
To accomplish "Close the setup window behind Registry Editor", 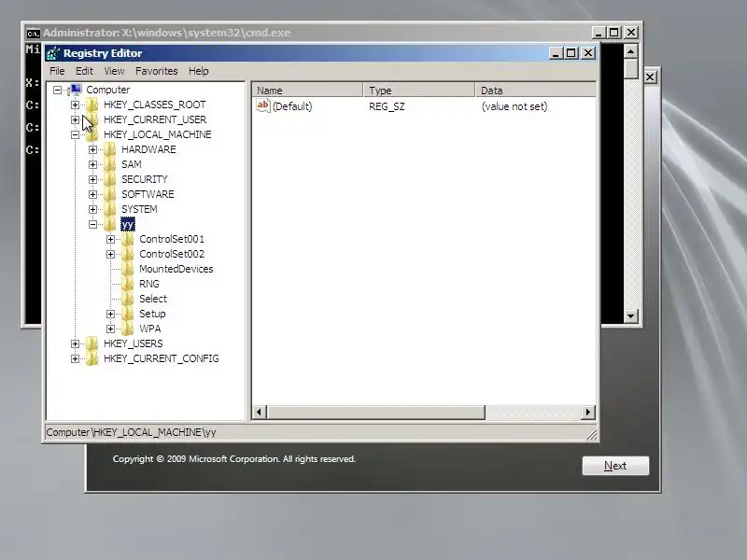I will (650, 77).
